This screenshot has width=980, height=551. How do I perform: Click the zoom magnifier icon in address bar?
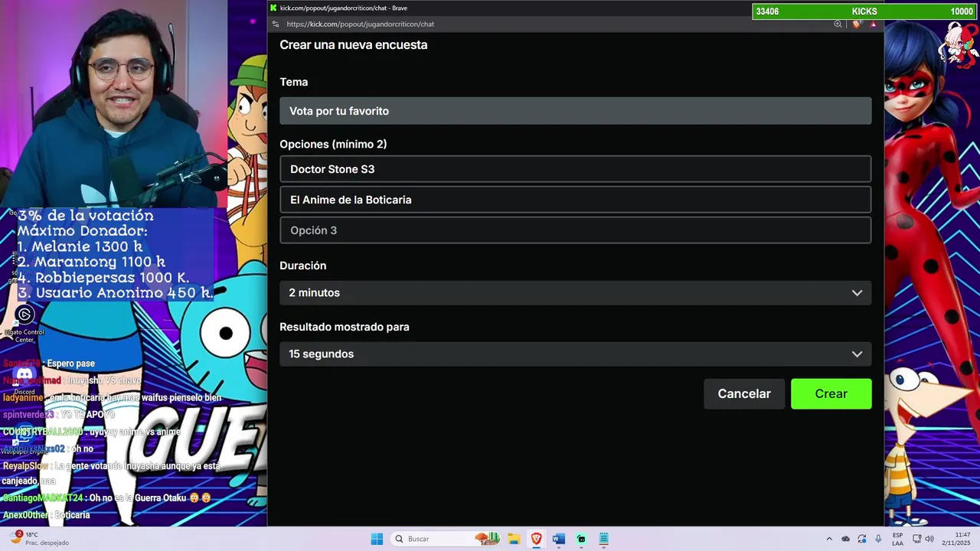coord(838,24)
